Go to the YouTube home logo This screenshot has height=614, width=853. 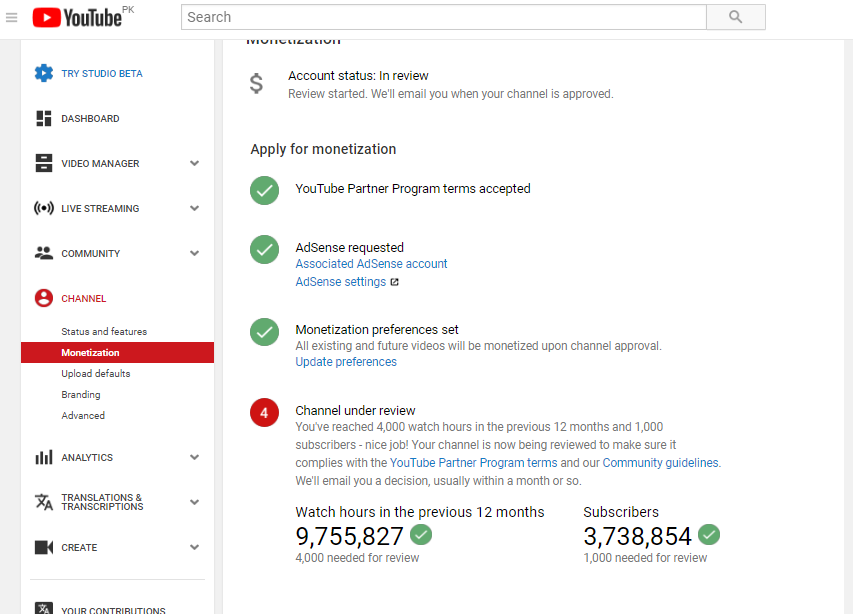click(77, 17)
